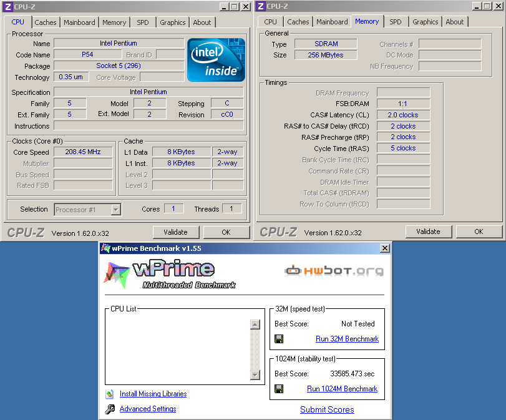Select Caches tab in right CPU-Z window
Viewport: 506px width, 420px height.
(x=298, y=22)
